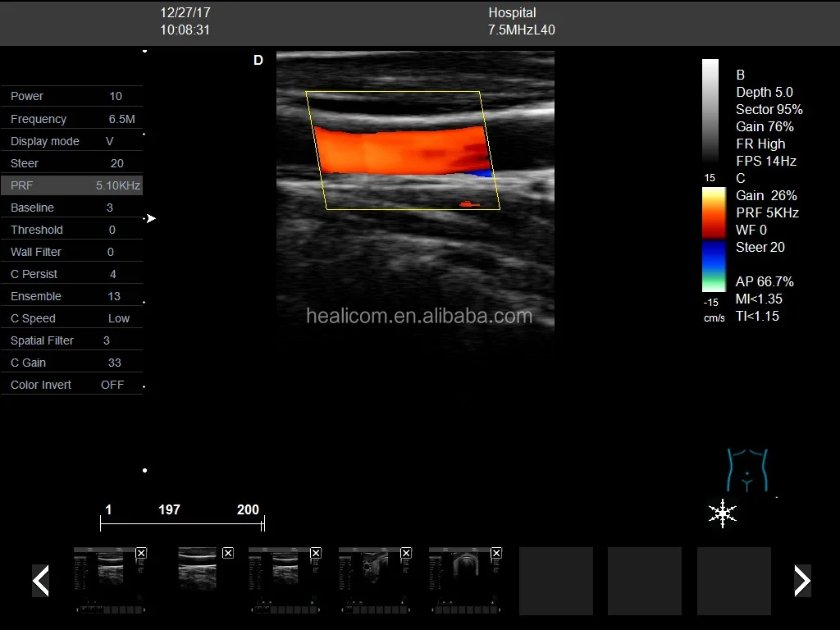Toggle the Color Invert OFF setting
The height and width of the screenshot is (630, 840).
pyautogui.click(x=71, y=385)
